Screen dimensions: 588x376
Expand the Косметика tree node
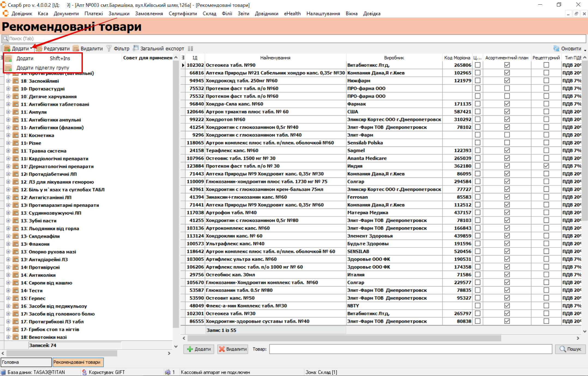click(8, 135)
